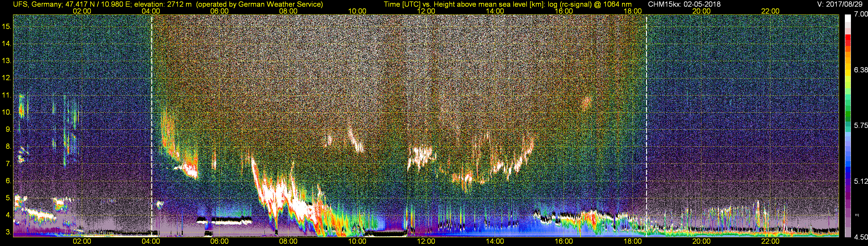Screen dimensions: 868x246
Task: Click the 5.75 value on the color scale
Action: [x=860, y=125]
